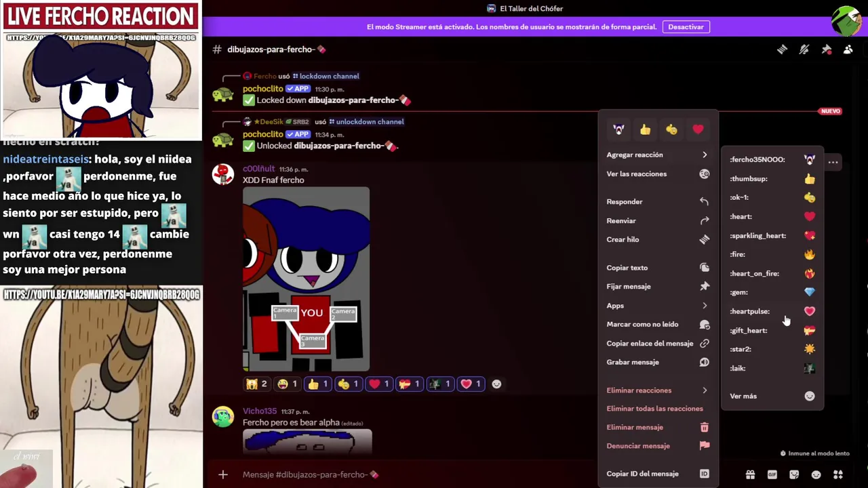This screenshot has height=488, width=868.
Task: Toggle the member list icon in header
Action: point(848,49)
